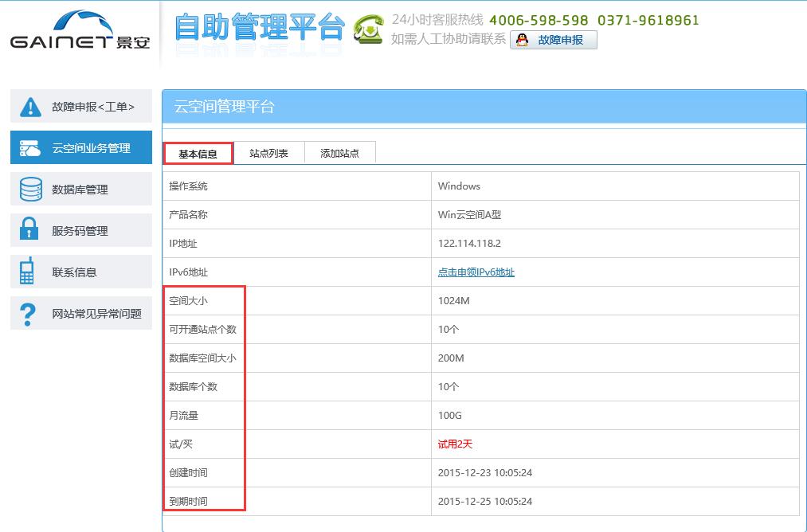Click the GAINET 景安 logo

80,32
